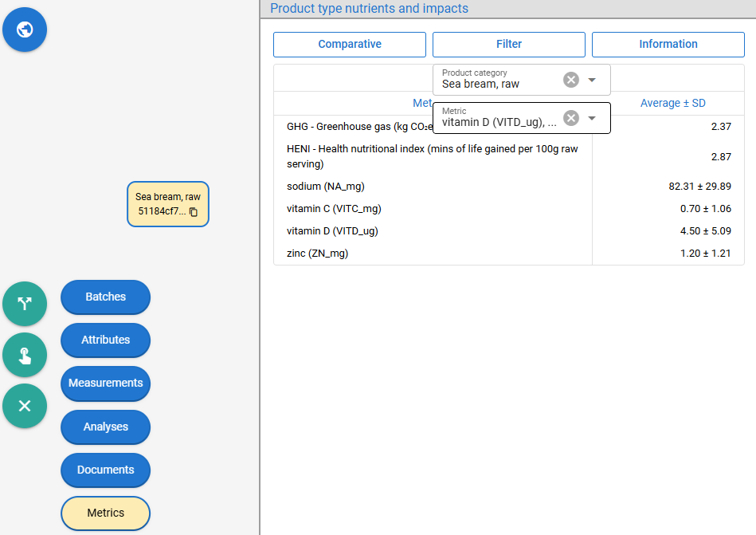Clear the Product category selection
The width and height of the screenshot is (756, 535).
click(571, 80)
